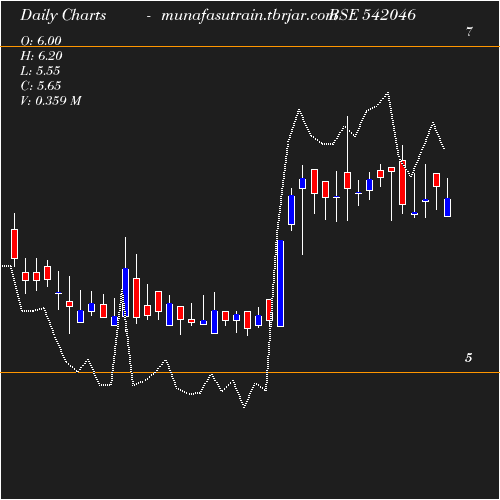Select the low value 'L: 5.55'
This screenshot has width=500, height=500.
[x=40, y=71]
